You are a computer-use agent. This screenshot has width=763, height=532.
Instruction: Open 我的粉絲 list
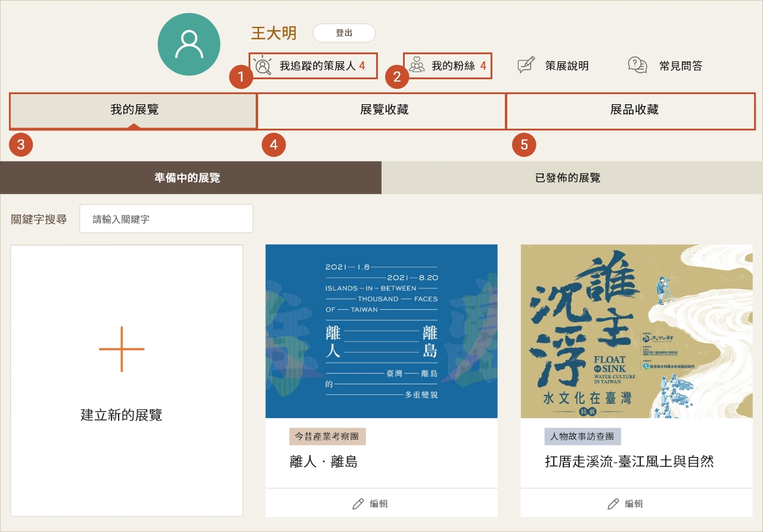click(448, 66)
